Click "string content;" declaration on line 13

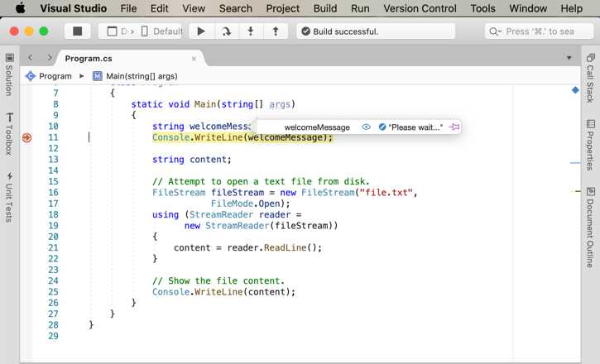(192, 160)
